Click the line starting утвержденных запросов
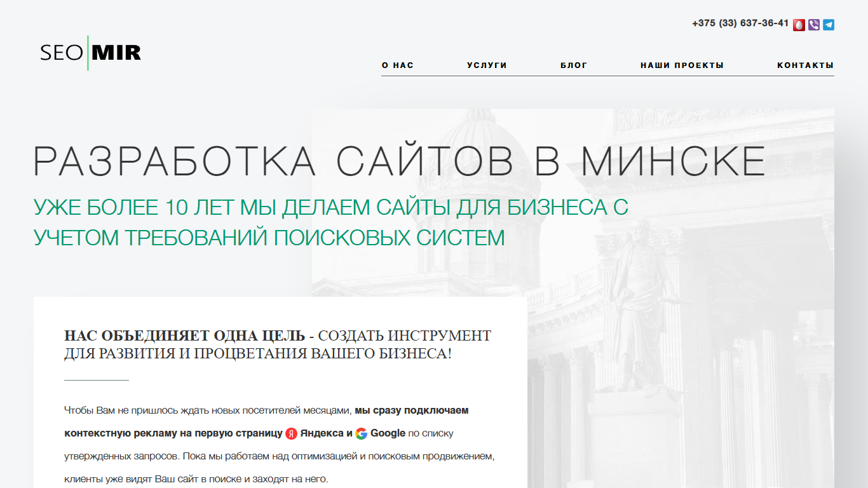The image size is (868, 488). (279, 456)
